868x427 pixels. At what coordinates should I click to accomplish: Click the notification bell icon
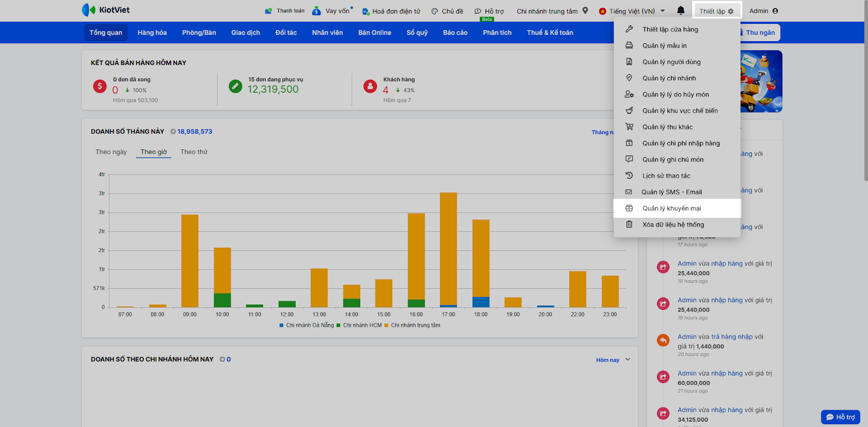tap(681, 11)
